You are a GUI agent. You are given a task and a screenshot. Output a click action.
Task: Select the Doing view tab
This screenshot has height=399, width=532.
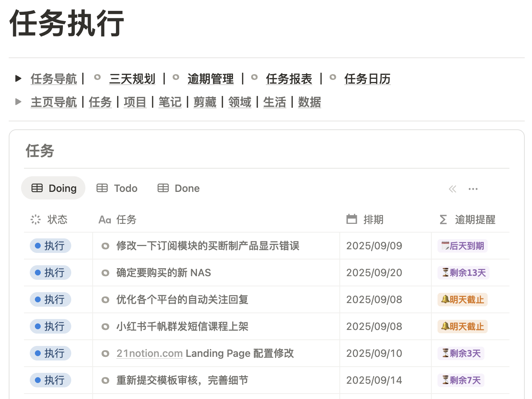(x=53, y=188)
